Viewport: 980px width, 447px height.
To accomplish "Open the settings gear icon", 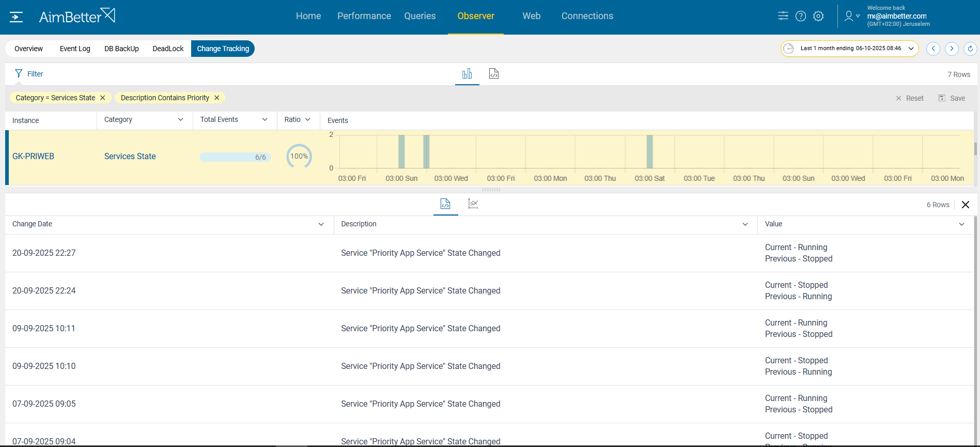I will click(818, 16).
